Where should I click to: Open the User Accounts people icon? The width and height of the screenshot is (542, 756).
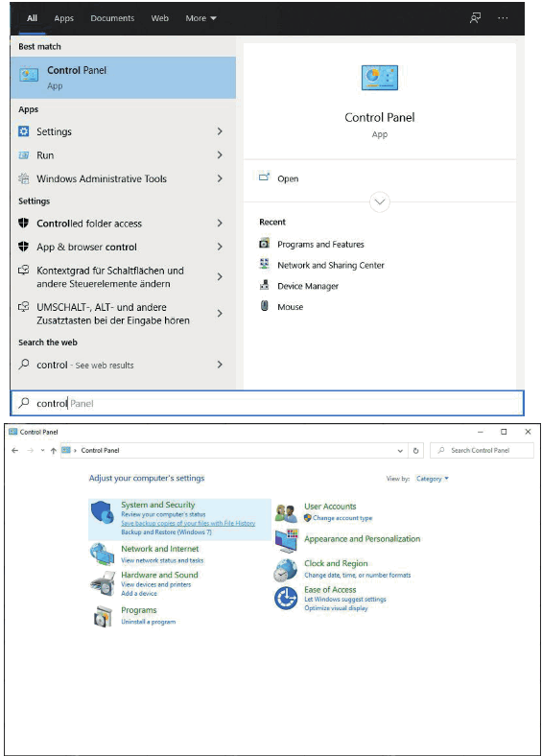(x=286, y=513)
